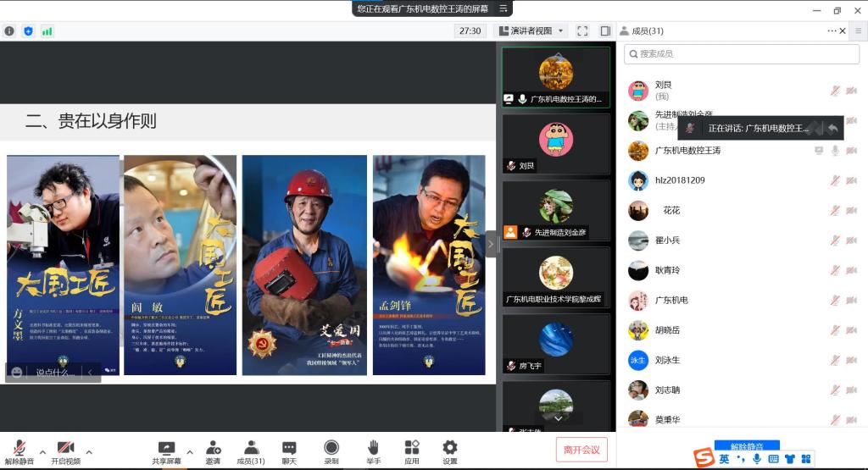Image resolution: width=868 pixels, height=470 pixels.
Task: Start recording with the 录制 icon
Action: (331, 451)
